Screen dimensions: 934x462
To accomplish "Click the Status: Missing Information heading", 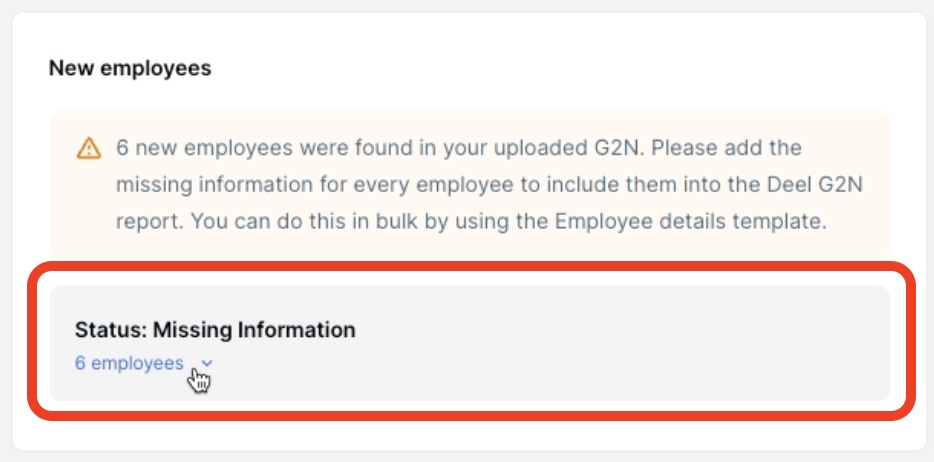I will 215,329.
